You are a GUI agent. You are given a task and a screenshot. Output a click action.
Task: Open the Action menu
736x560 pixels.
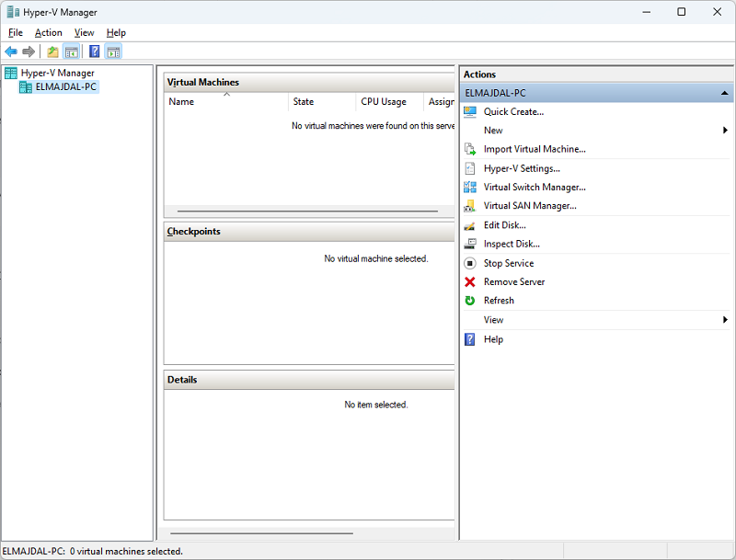point(48,32)
